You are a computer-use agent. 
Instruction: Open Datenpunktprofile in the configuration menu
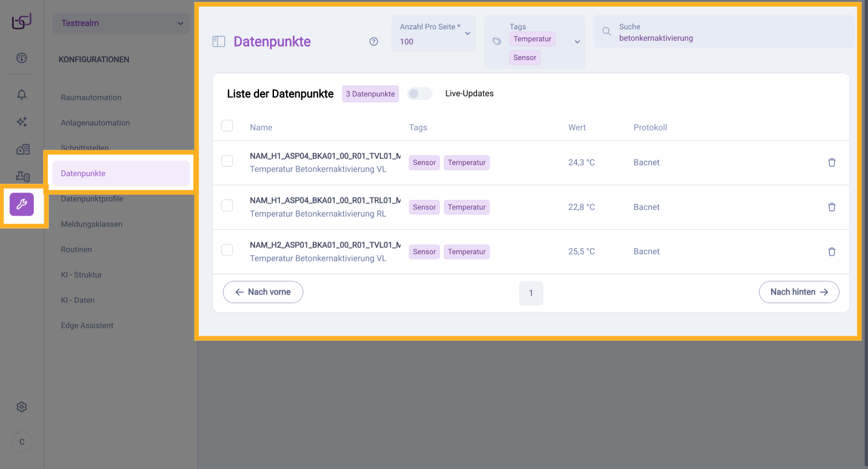point(92,199)
